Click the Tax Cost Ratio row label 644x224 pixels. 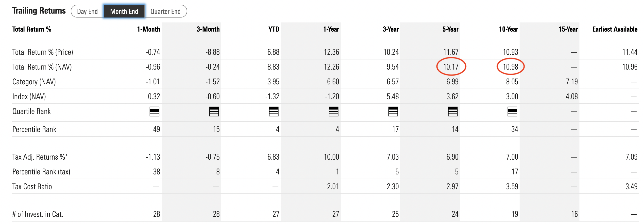click(x=32, y=186)
